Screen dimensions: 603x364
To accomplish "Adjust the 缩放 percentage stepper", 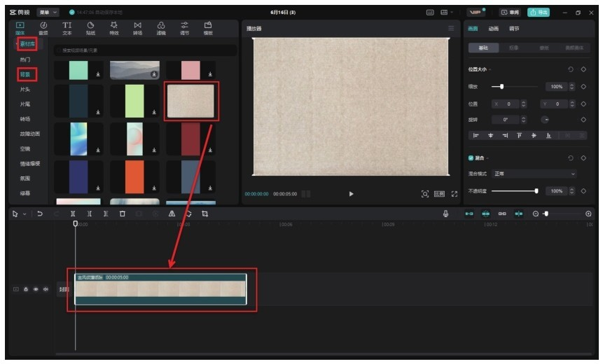I will click(x=572, y=87).
